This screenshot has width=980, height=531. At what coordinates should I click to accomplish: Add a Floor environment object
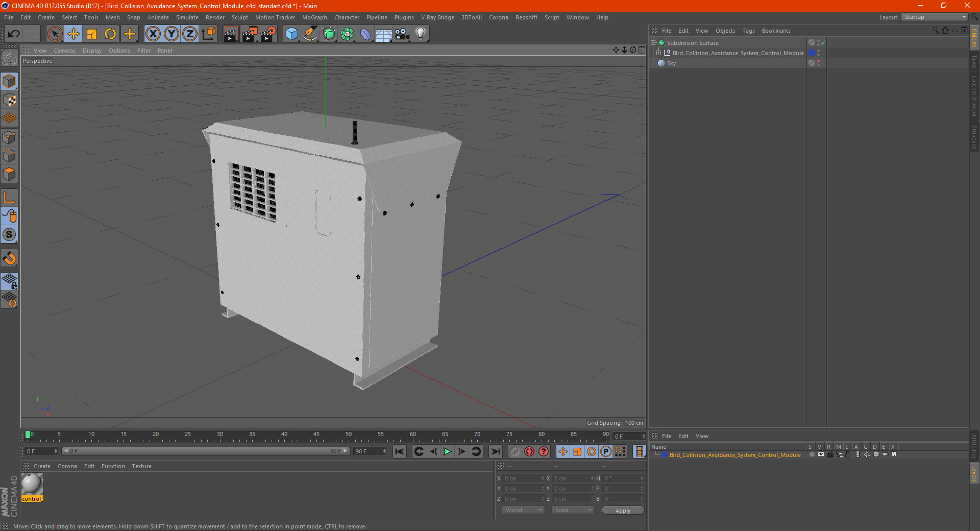(384, 34)
